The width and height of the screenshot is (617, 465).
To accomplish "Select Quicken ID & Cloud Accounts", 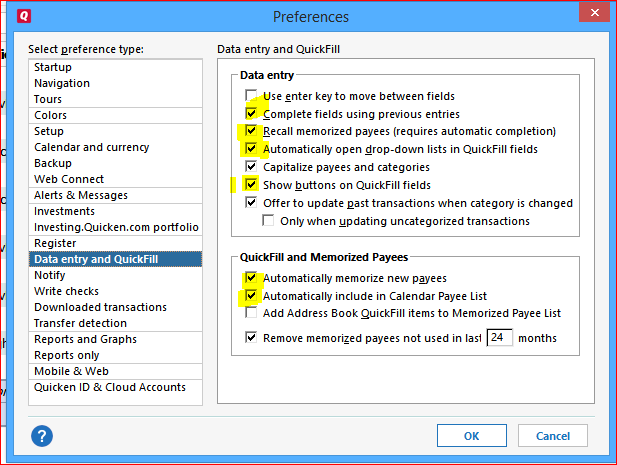I will [115, 387].
